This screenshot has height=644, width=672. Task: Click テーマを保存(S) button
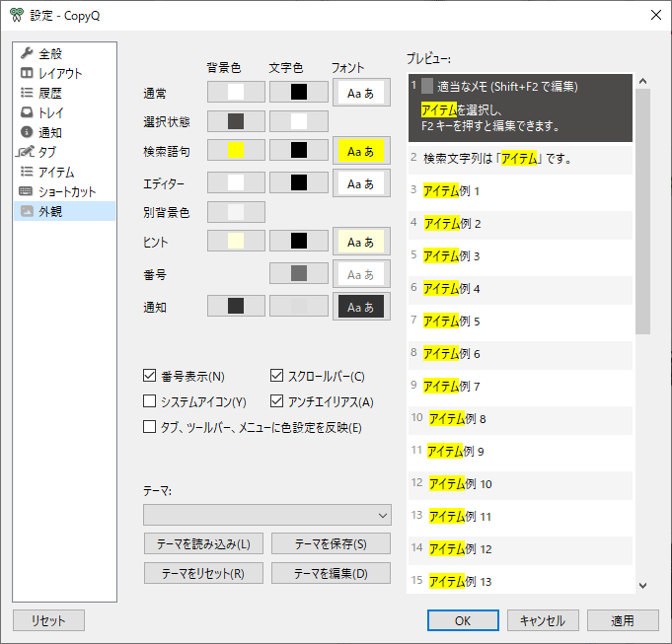coord(331,543)
